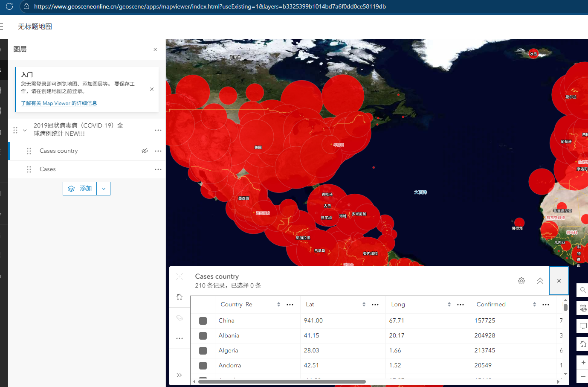Click the browser address bar URL
Viewport: 588px width, 387px height.
[210, 6]
